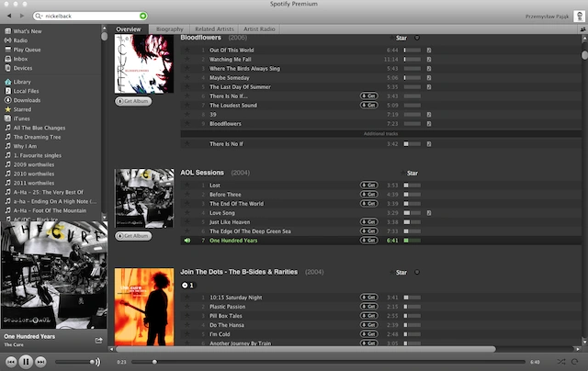The height and width of the screenshot is (371, 588).
Task: Skip to the previous track
Action: click(11, 362)
